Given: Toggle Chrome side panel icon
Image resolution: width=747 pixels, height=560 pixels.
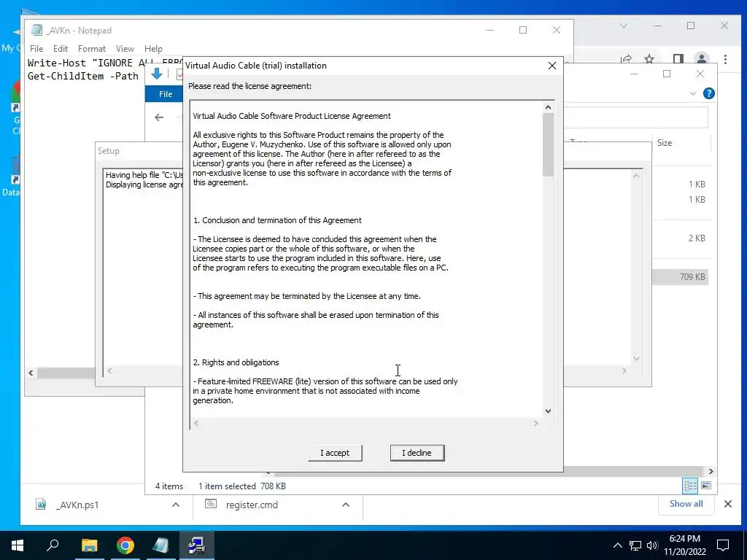Looking at the screenshot, I should [678, 59].
